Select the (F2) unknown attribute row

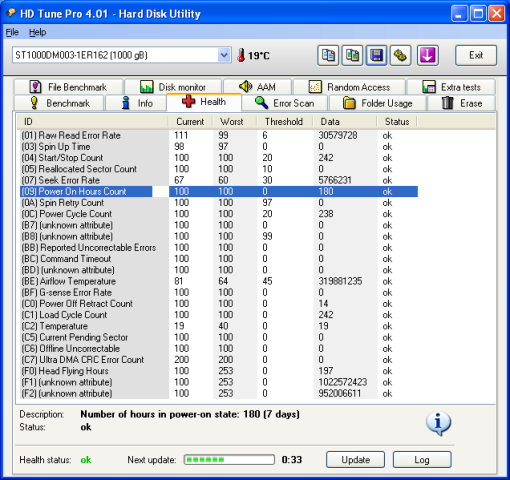pyautogui.click(x=219, y=393)
